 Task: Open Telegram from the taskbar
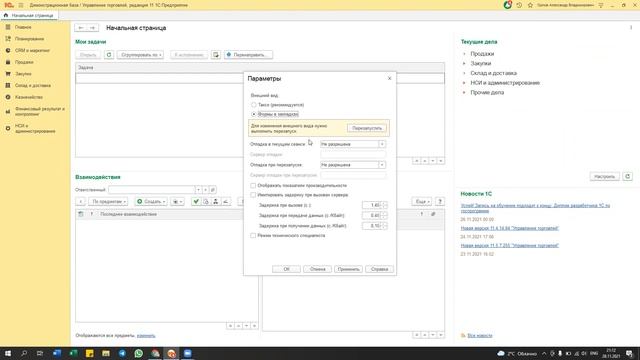[122, 353]
